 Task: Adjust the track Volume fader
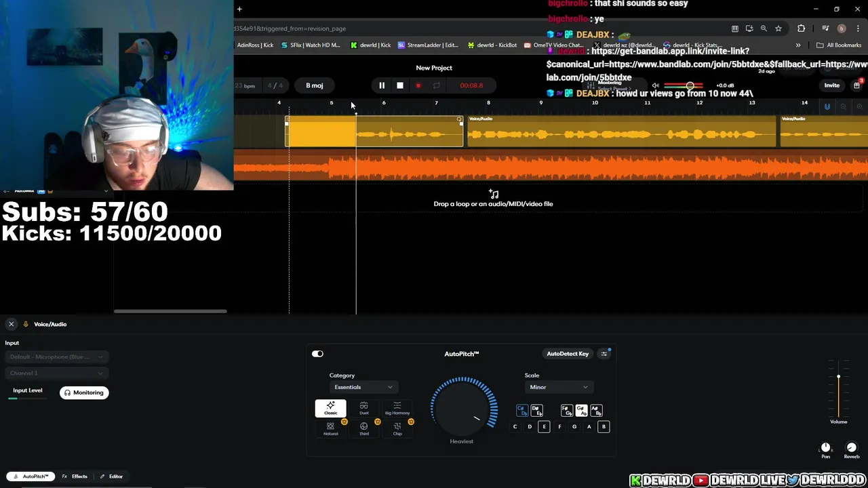tap(838, 377)
